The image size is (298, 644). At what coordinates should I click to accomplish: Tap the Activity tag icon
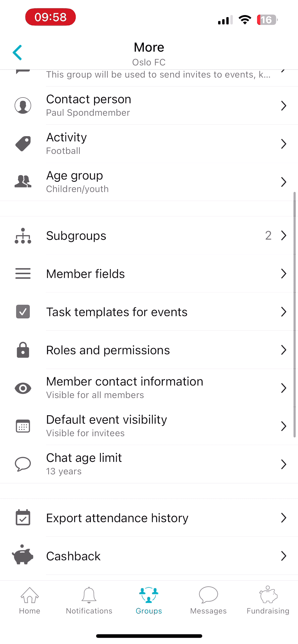coord(23,144)
